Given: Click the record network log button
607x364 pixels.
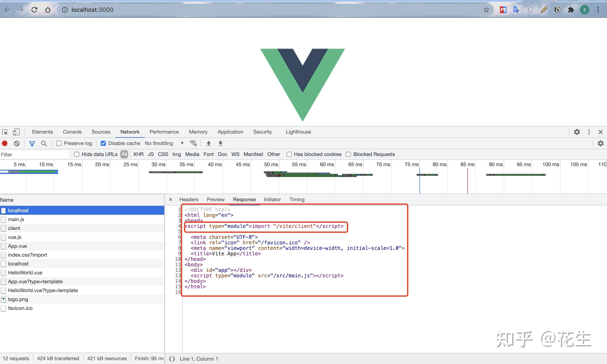Looking at the screenshot, I should point(5,143).
